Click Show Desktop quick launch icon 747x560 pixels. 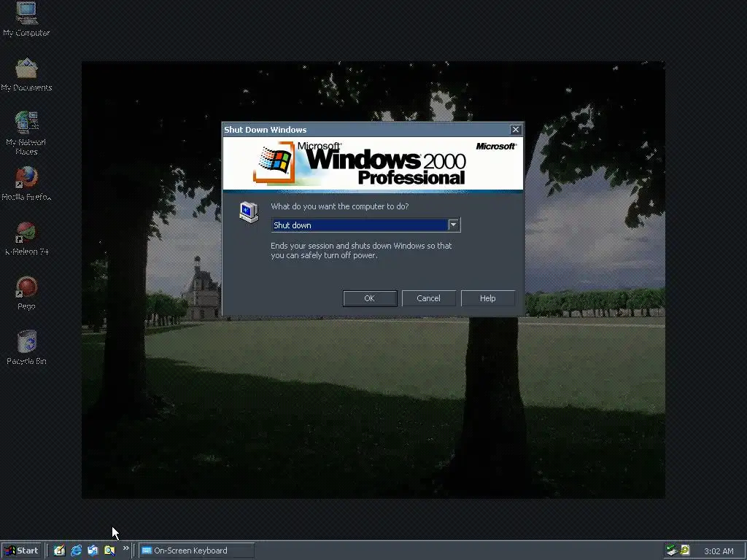59,551
